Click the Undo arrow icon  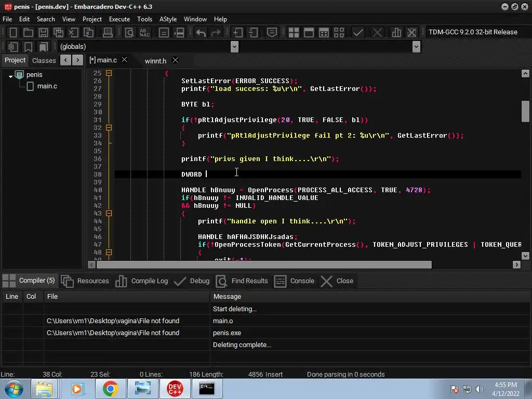(x=201, y=33)
